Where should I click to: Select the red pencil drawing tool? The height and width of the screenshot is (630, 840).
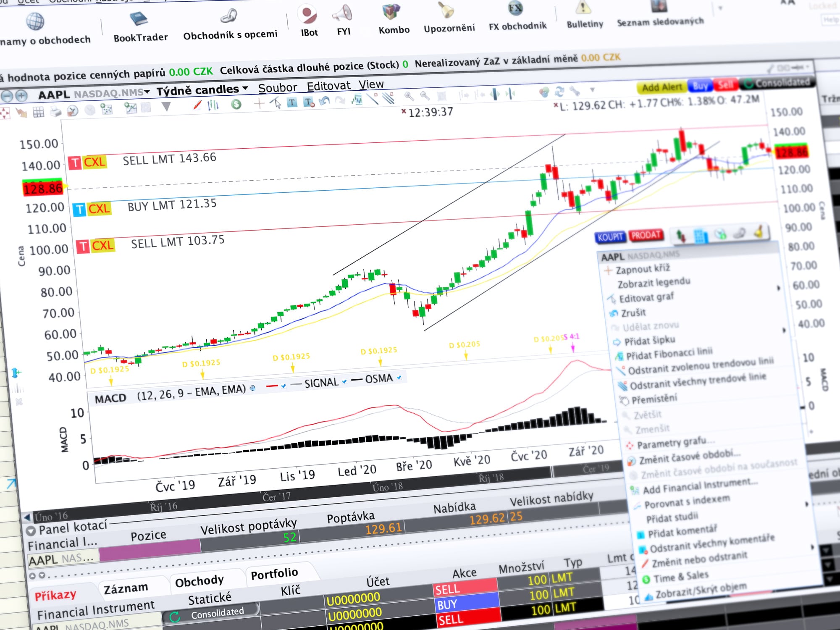pyautogui.click(x=197, y=105)
